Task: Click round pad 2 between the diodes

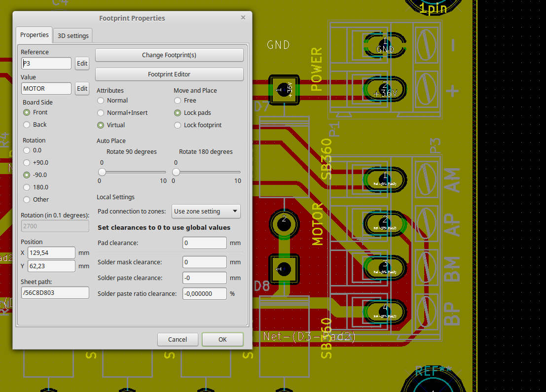Action: click(284, 224)
